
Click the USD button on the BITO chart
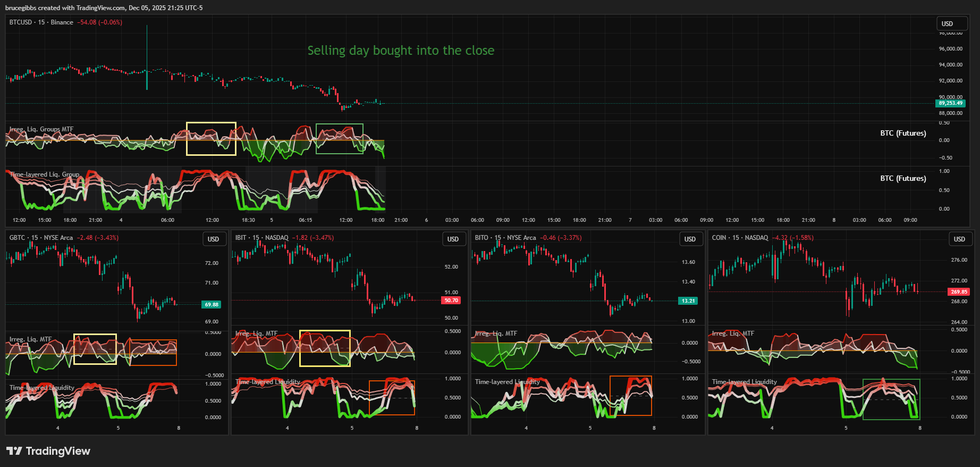click(690, 239)
